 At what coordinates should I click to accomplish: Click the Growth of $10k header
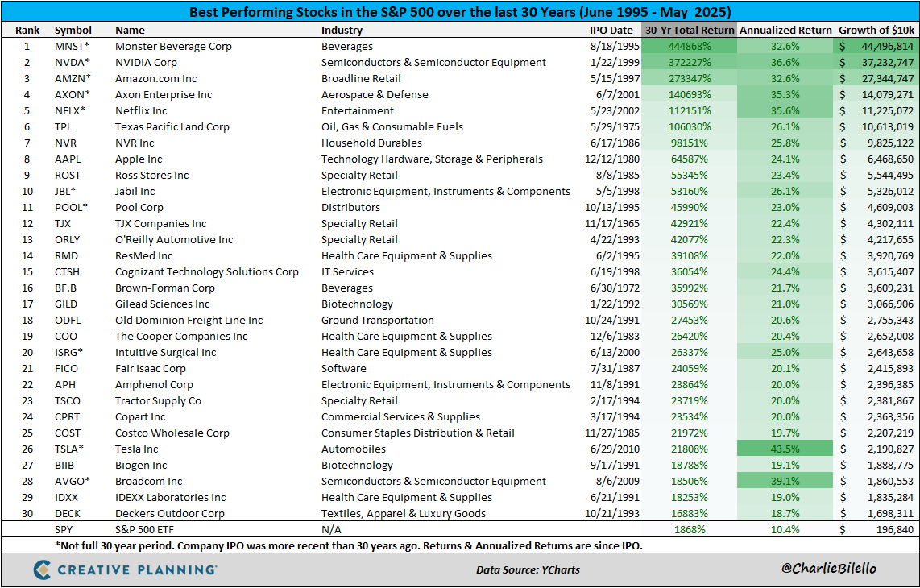876,30
